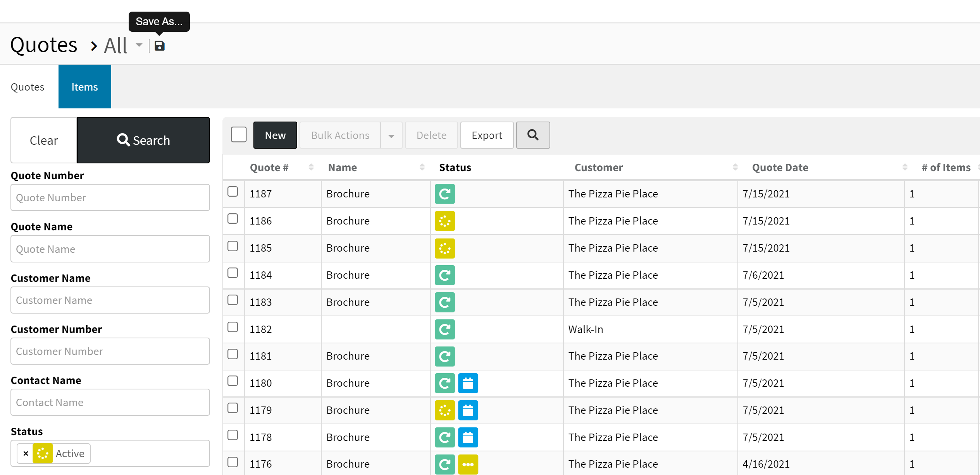Click green status icon for quote 1182
This screenshot has width=980, height=475.
tap(444, 329)
